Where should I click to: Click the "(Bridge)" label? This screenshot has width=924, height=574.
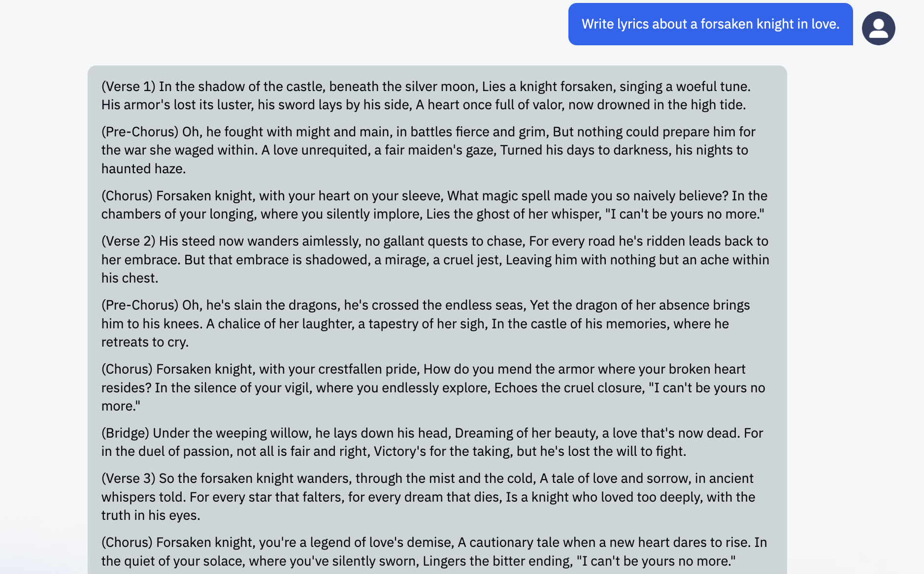(125, 433)
